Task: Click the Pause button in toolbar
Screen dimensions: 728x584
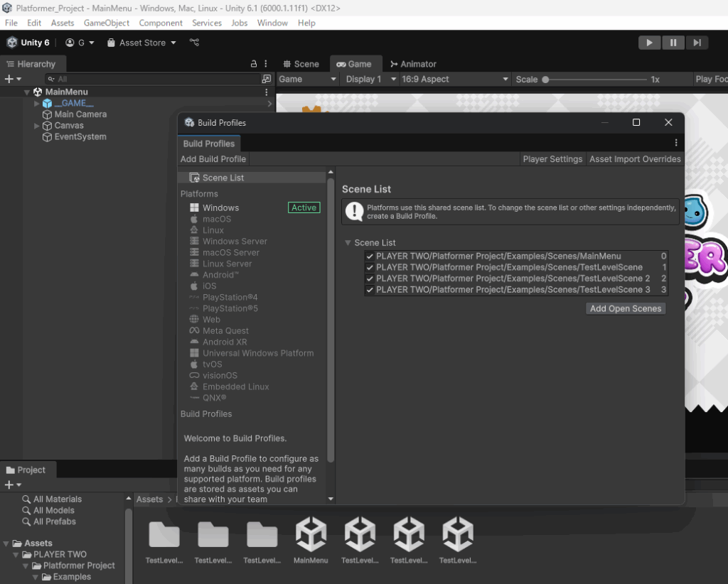Action: [673, 43]
